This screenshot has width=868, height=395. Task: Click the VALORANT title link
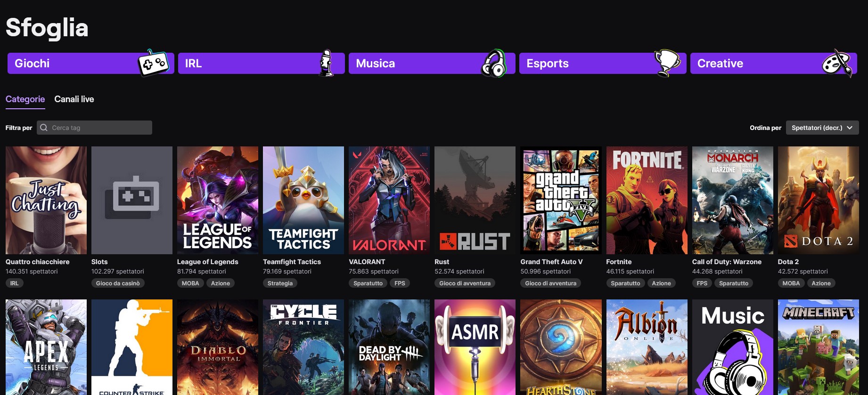[367, 262]
